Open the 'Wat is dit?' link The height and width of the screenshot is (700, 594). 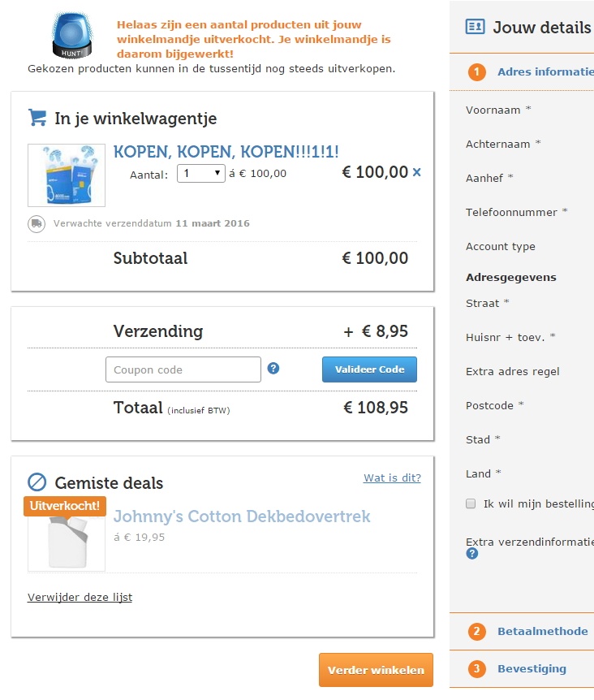point(392,477)
